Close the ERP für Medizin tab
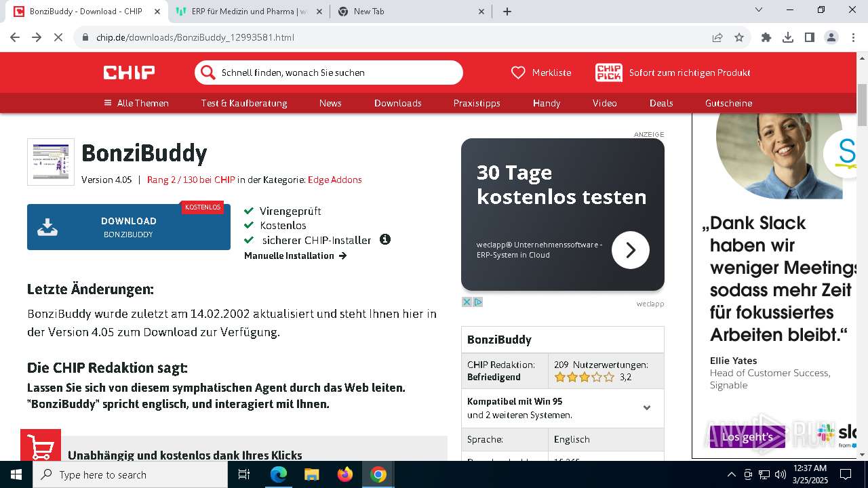 click(x=319, y=12)
